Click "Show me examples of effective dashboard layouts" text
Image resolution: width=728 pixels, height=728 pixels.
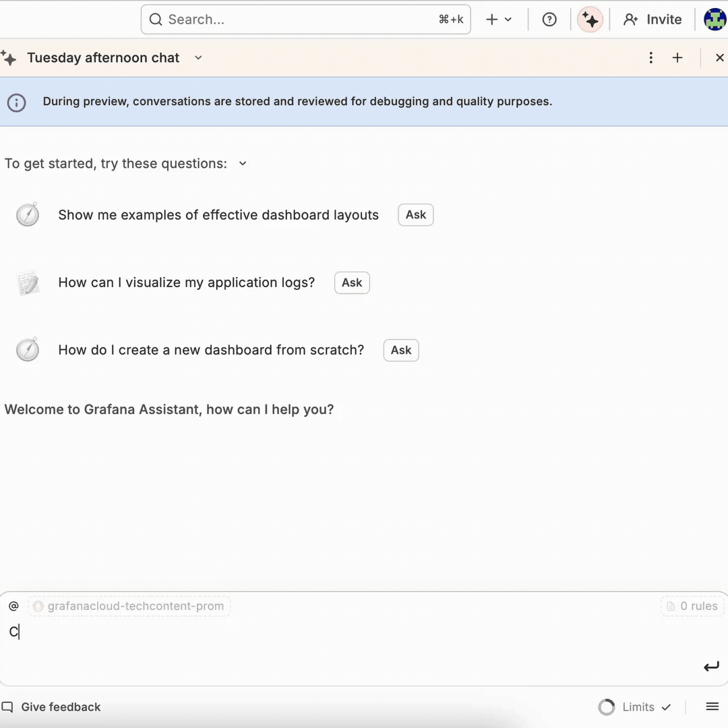click(218, 215)
